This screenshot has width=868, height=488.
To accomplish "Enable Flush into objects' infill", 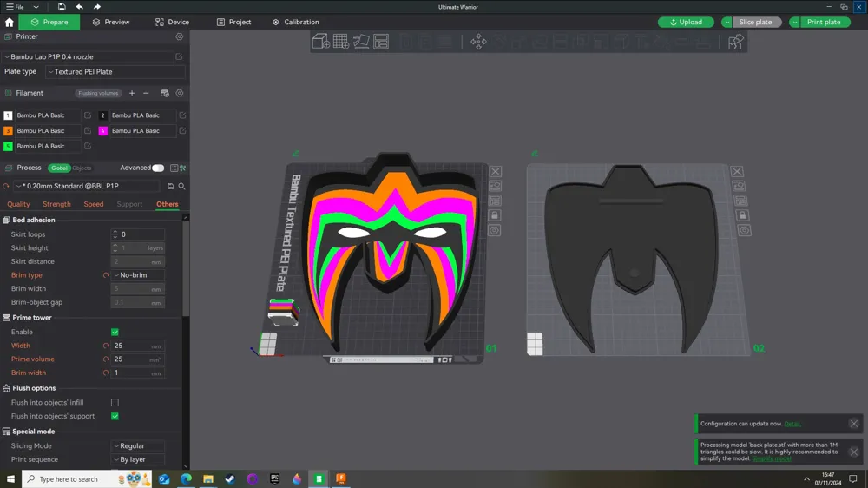I will coord(115,402).
